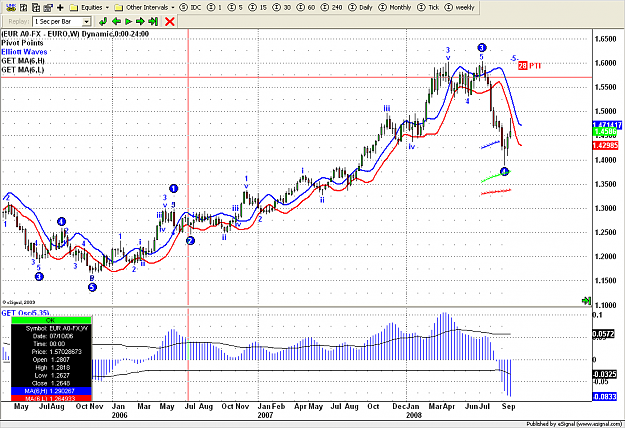Click the circled wave 4 label at September low

coord(505,172)
